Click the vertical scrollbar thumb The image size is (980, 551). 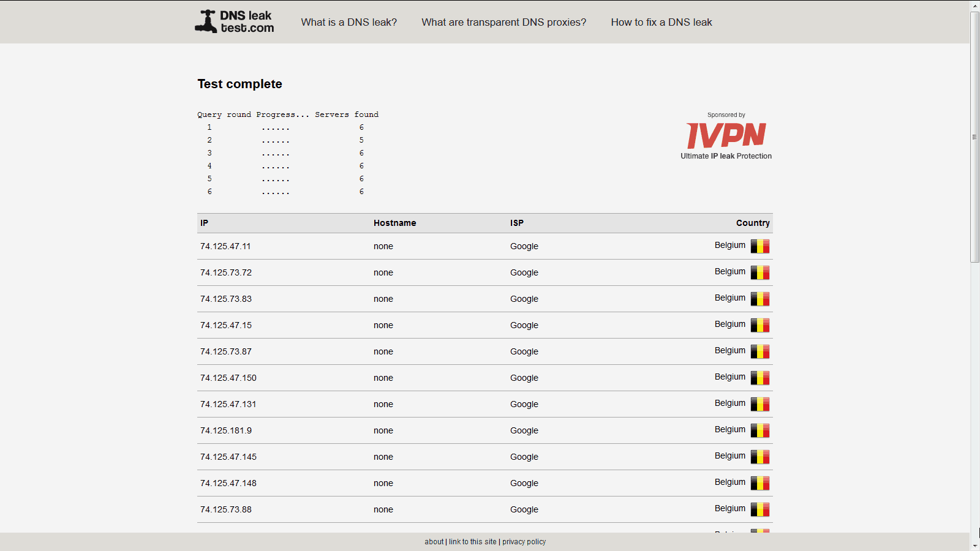[975, 137]
